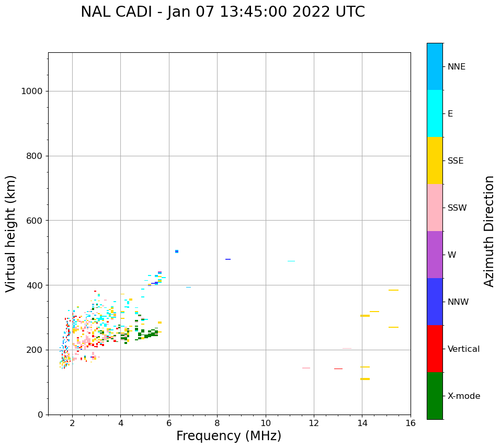Image resolution: width=501 pixels, height=448 pixels.
Task: Click the green X-mode colorbar segment
Action: 435,396
